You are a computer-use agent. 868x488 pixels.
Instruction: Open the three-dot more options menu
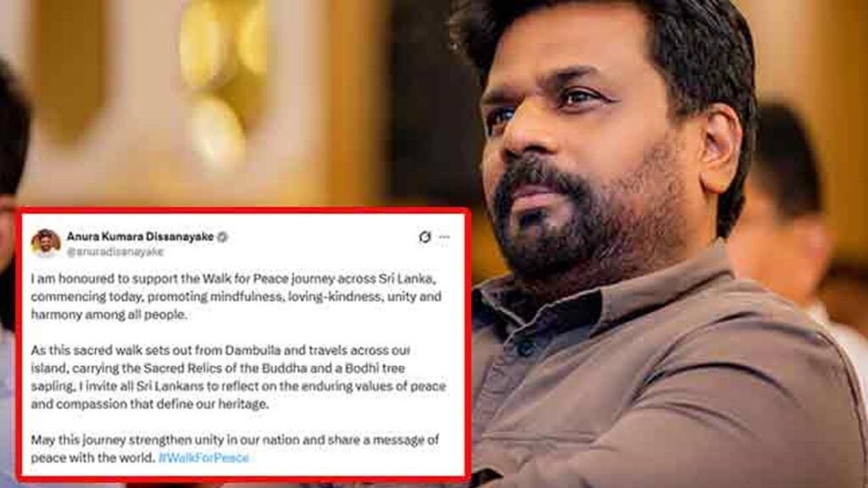[x=444, y=237]
